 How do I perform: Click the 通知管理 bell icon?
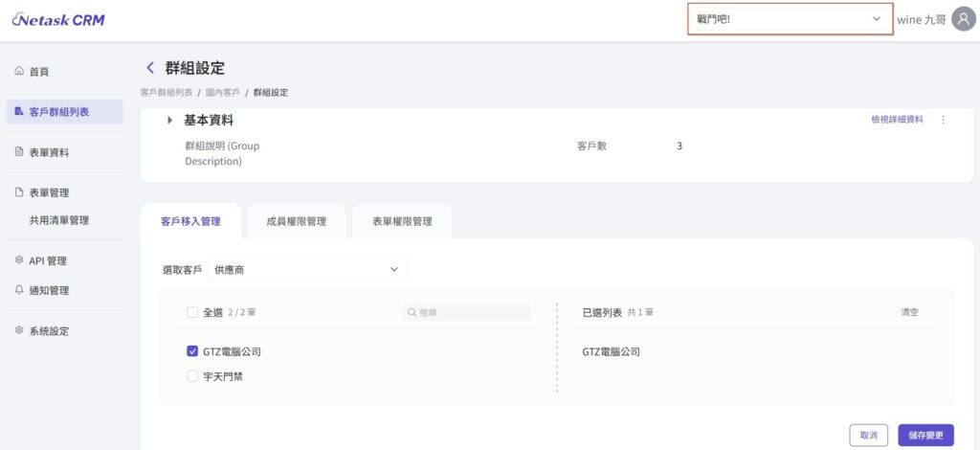pos(19,290)
